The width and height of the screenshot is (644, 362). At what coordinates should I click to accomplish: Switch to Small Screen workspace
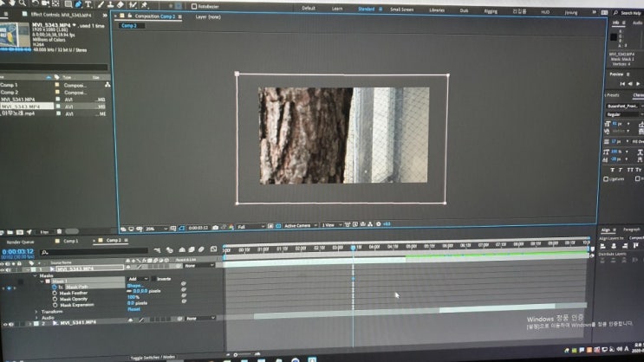pyautogui.click(x=401, y=9)
